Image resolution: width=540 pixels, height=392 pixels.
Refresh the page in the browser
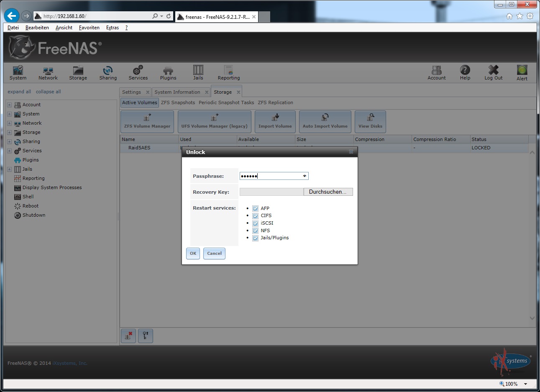[169, 16]
